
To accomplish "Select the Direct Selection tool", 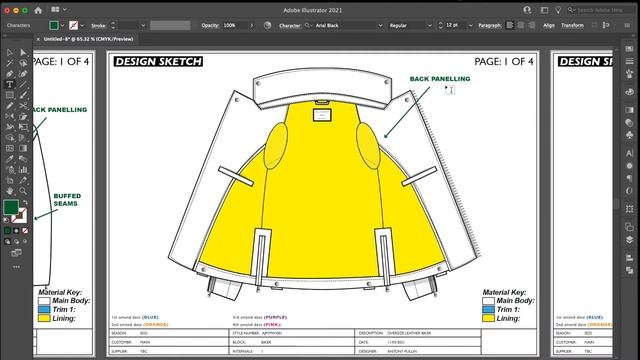I will pyautogui.click(x=23, y=52).
